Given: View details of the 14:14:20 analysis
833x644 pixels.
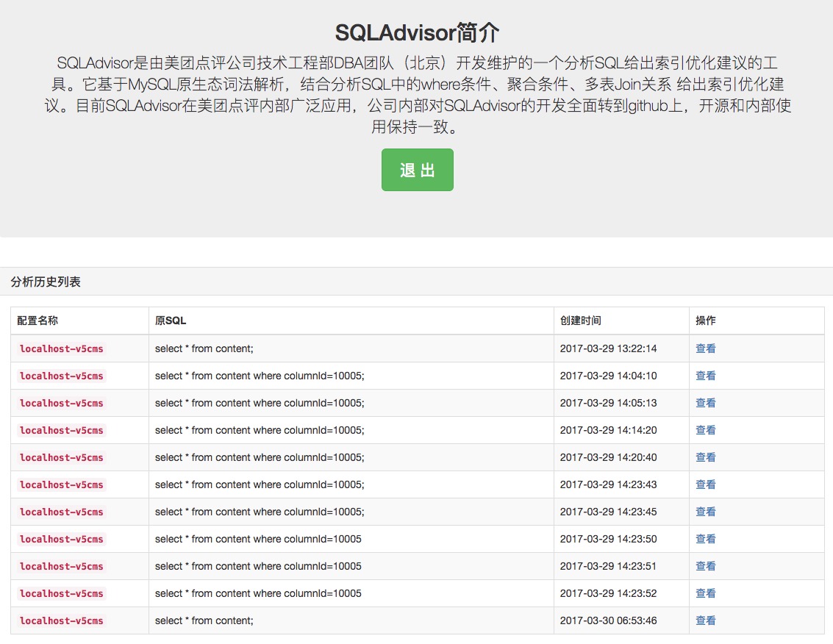Looking at the screenshot, I should pyautogui.click(x=706, y=430).
